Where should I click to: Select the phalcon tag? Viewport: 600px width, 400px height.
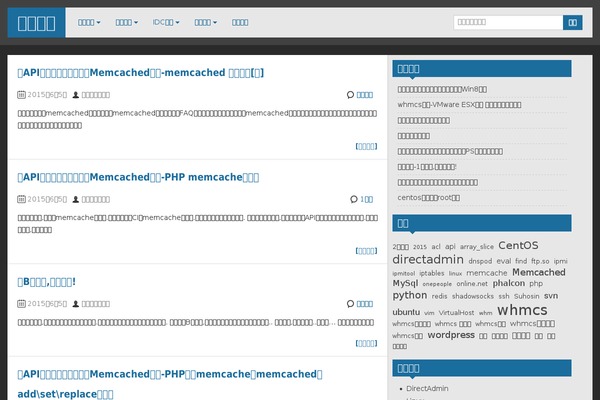509,283
